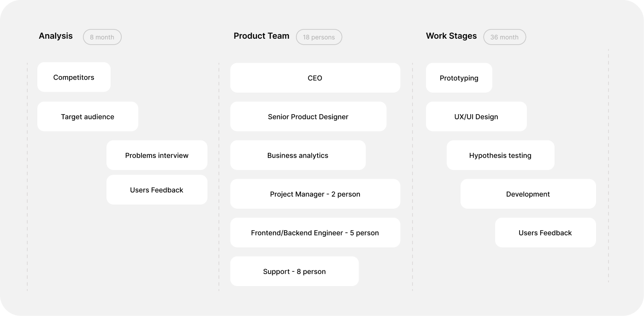
Task: Select the CEO card
Action: [315, 78]
